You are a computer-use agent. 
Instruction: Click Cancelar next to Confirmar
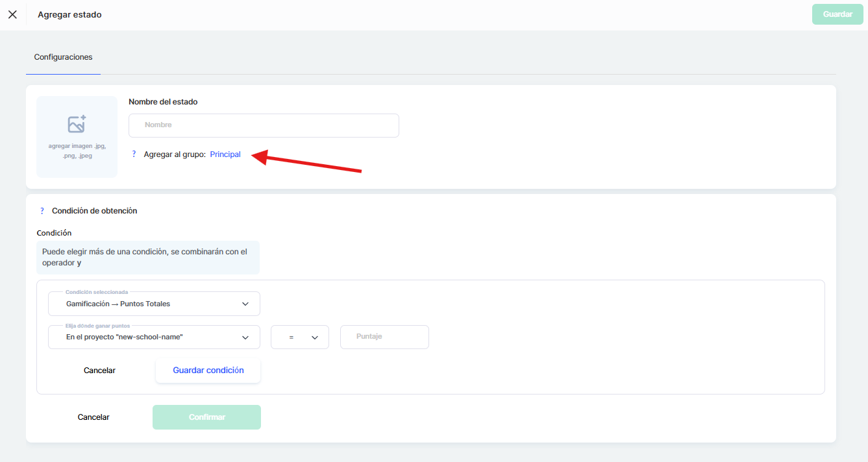point(93,417)
